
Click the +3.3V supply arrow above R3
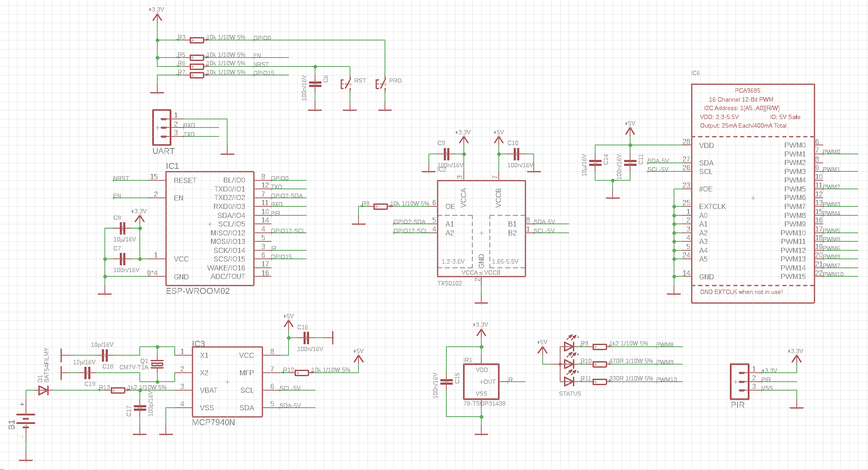[x=157, y=17]
